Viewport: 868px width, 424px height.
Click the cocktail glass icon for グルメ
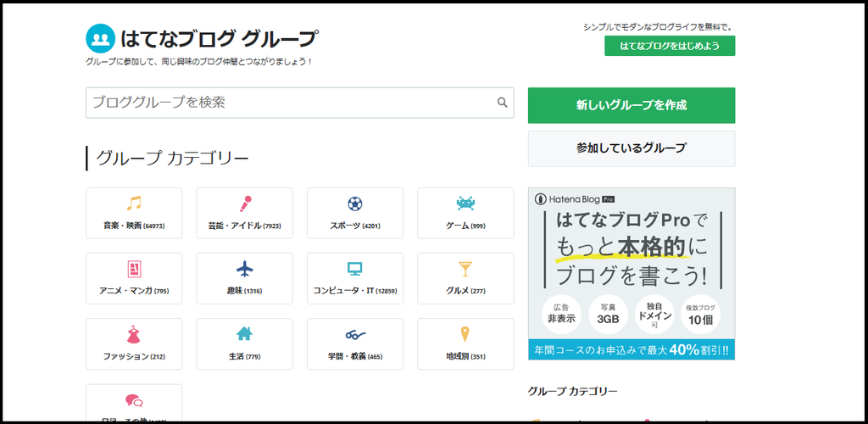coord(465,269)
